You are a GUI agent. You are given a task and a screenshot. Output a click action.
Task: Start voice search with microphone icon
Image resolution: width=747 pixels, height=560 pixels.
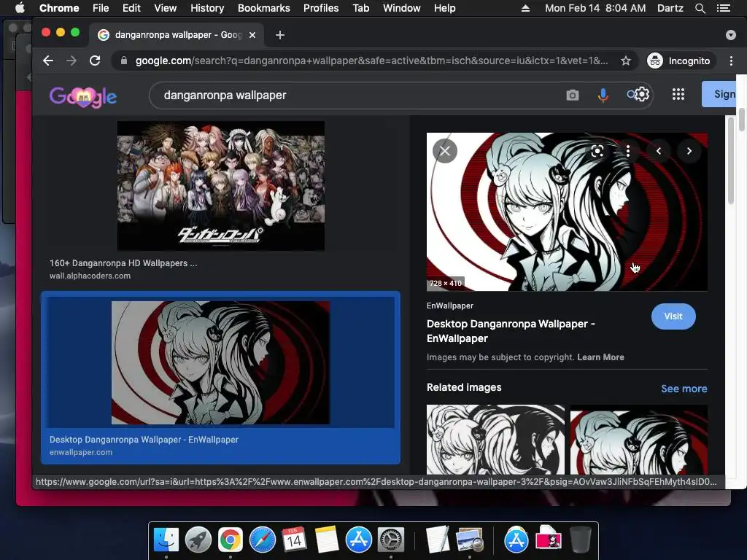click(603, 96)
